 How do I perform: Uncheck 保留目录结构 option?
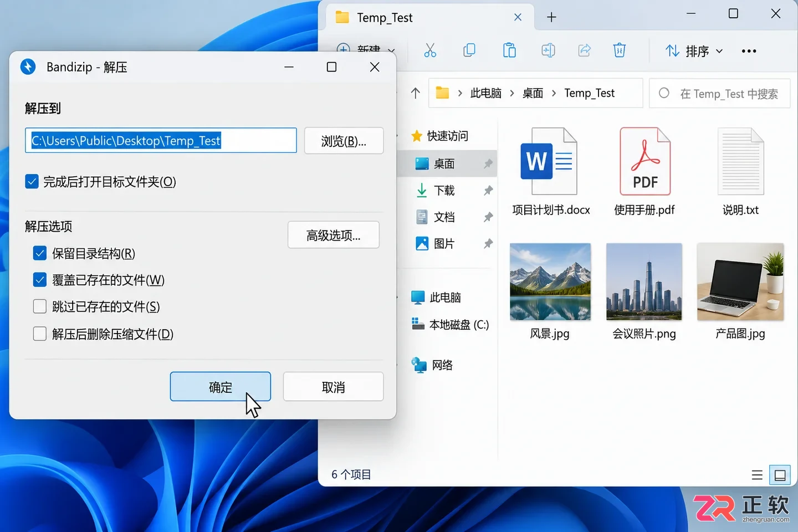[40, 253]
